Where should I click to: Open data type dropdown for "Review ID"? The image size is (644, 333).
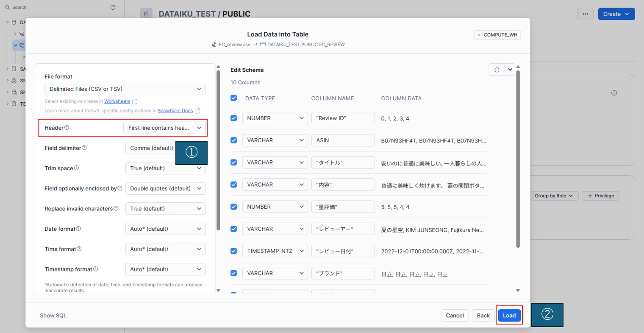(275, 118)
